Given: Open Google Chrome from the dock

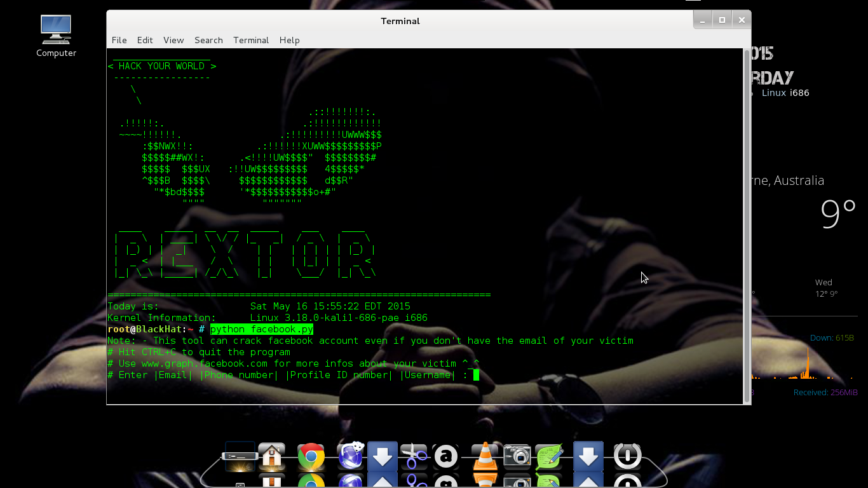Looking at the screenshot, I should (x=311, y=456).
